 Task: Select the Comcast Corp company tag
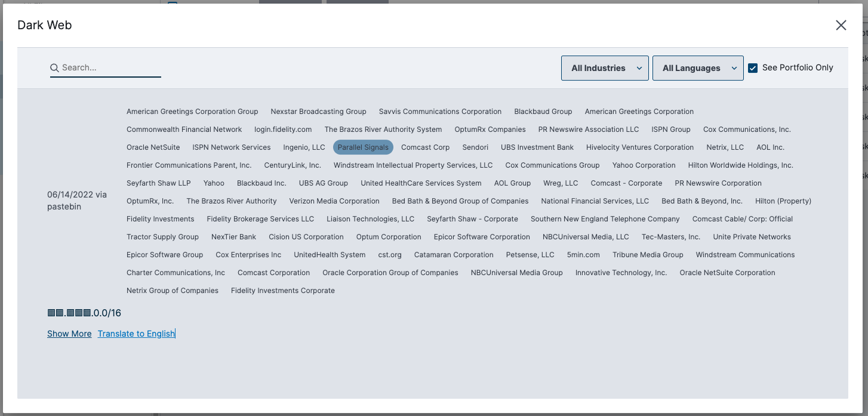tap(425, 147)
